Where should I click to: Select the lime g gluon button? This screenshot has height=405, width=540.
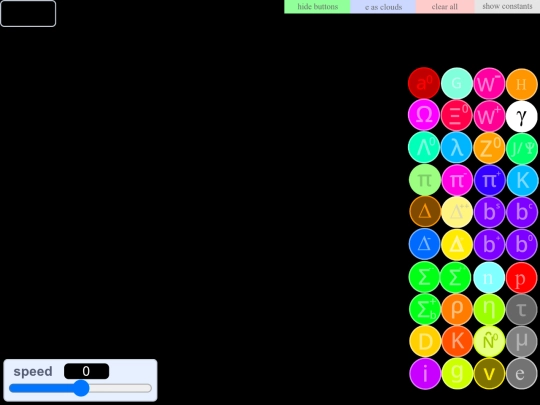[457, 374]
